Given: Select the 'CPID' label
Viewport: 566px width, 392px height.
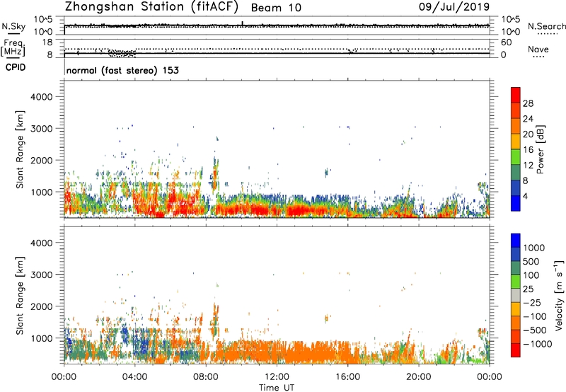Looking at the screenshot, I should [x=16, y=67].
